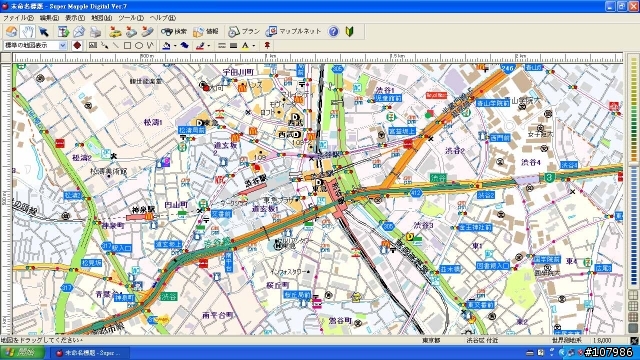Open the 表示(V) menu

click(75, 18)
